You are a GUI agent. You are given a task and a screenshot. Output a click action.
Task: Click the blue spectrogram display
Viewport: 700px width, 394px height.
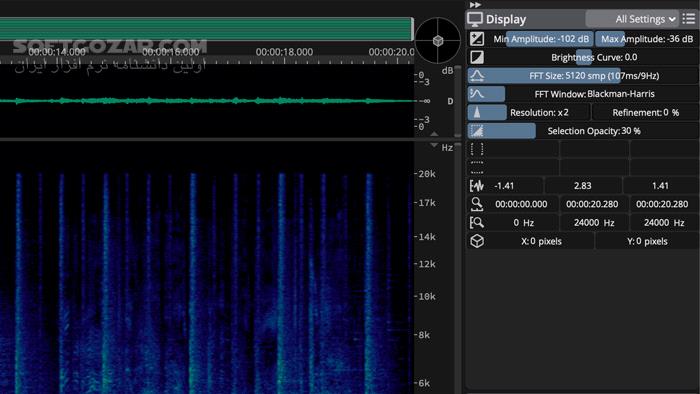(x=207, y=268)
